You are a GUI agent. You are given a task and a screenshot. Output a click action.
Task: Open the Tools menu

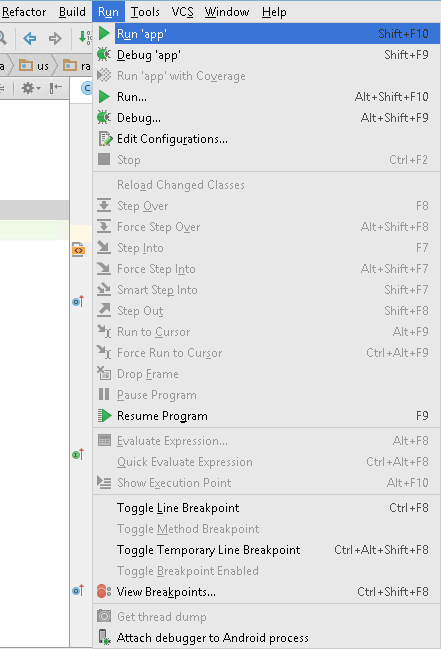145,12
